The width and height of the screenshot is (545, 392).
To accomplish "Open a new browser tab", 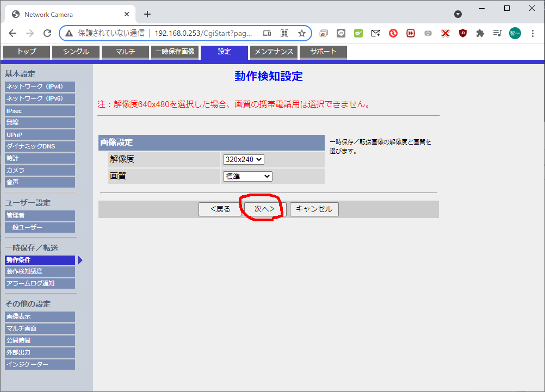I will [x=147, y=14].
